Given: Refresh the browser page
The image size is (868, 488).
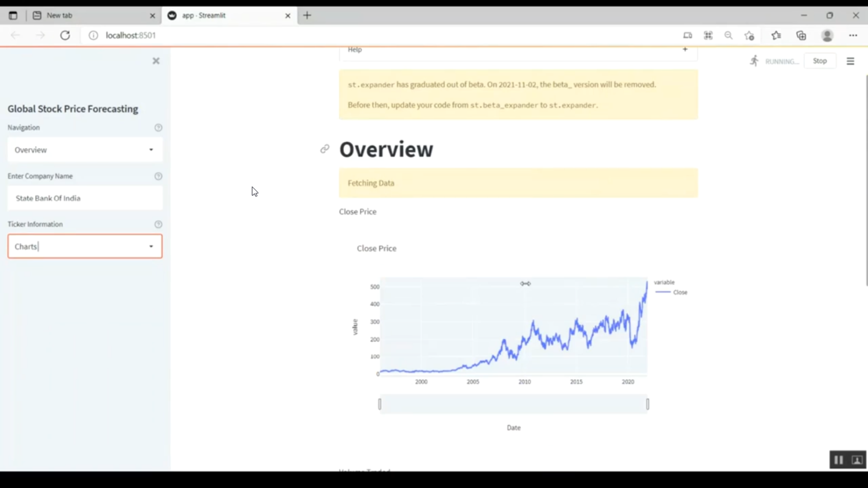Looking at the screenshot, I should coord(65,35).
